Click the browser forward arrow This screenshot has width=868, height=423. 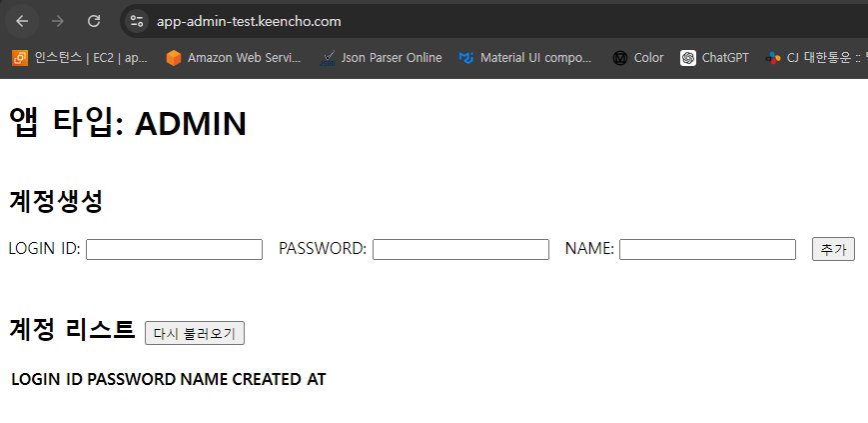point(58,21)
